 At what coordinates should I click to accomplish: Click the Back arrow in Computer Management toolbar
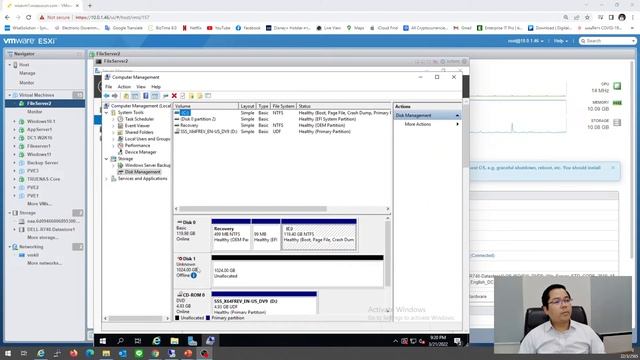[107, 96]
